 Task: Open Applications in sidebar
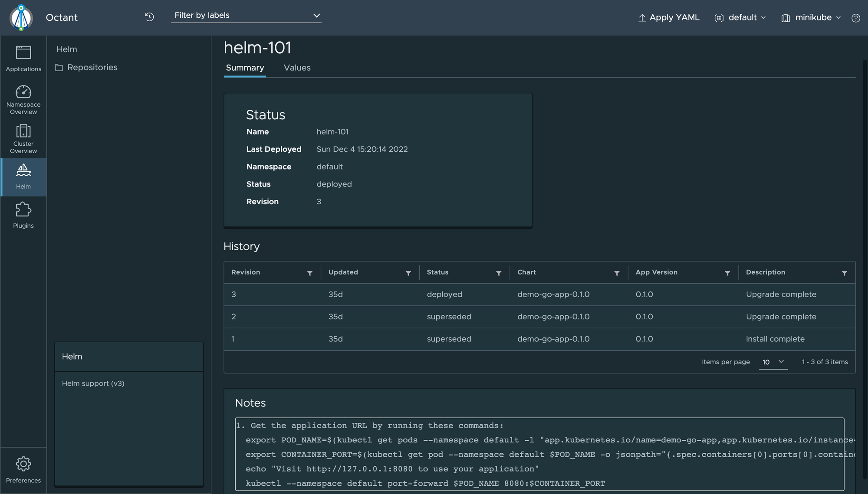click(23, 59)
